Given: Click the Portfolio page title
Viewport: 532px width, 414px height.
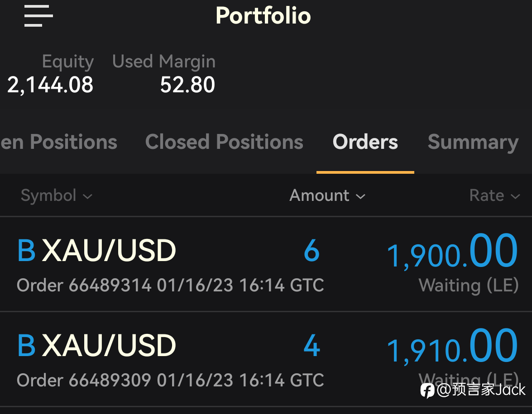Looking at the screenshot, I should (264, 15).
